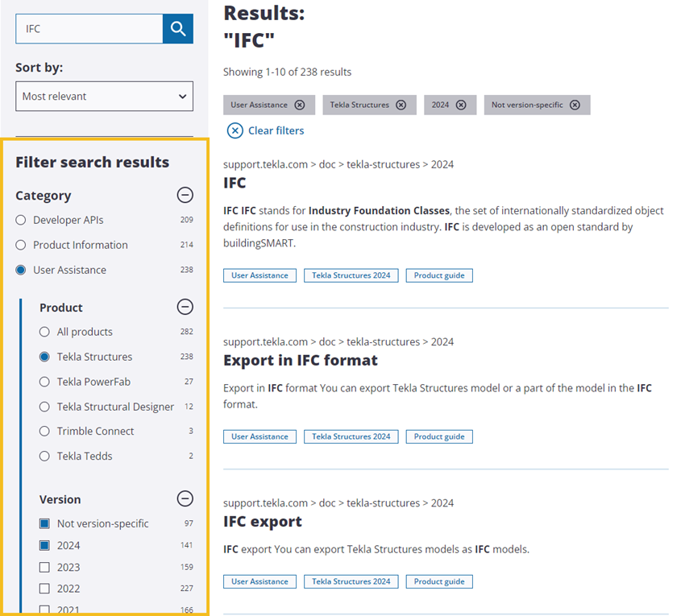Click the count 282 beside All products
The width and height of the screenshot is (685, 616).
186,332
